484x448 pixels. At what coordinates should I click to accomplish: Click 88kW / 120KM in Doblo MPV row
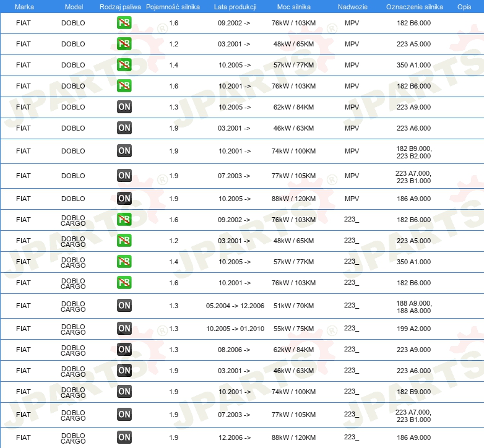293,199
